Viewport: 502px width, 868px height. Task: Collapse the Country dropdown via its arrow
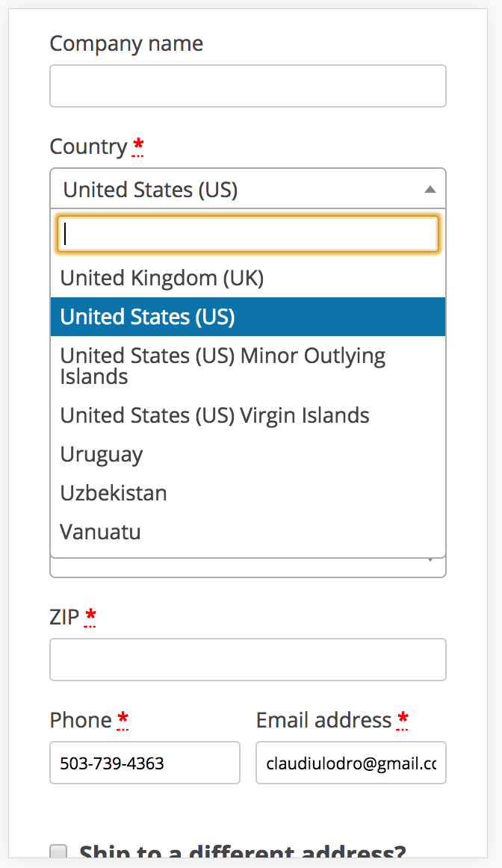(x=431, y=189)
